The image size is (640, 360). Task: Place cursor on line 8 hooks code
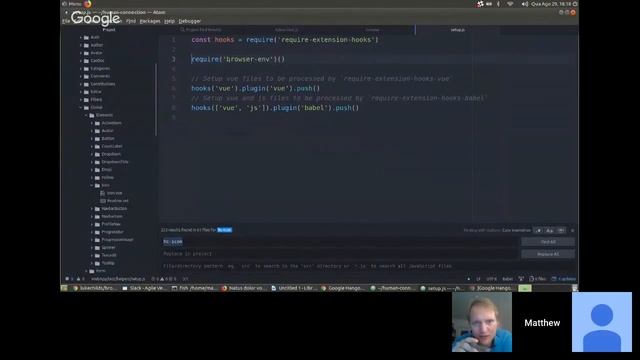pyautogui.click(x=275, y=108)
